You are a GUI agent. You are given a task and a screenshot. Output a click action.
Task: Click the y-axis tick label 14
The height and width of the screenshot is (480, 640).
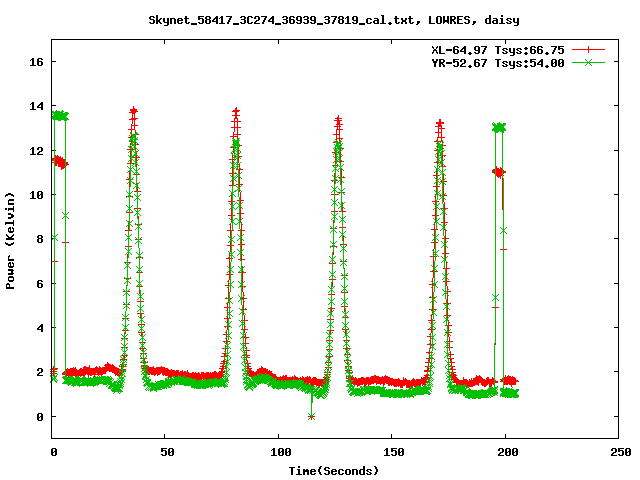[x=36, y=106]
